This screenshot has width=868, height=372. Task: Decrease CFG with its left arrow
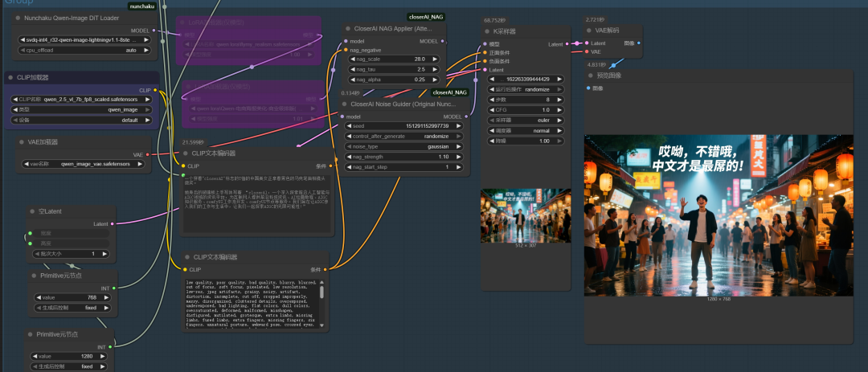[493, 109]
